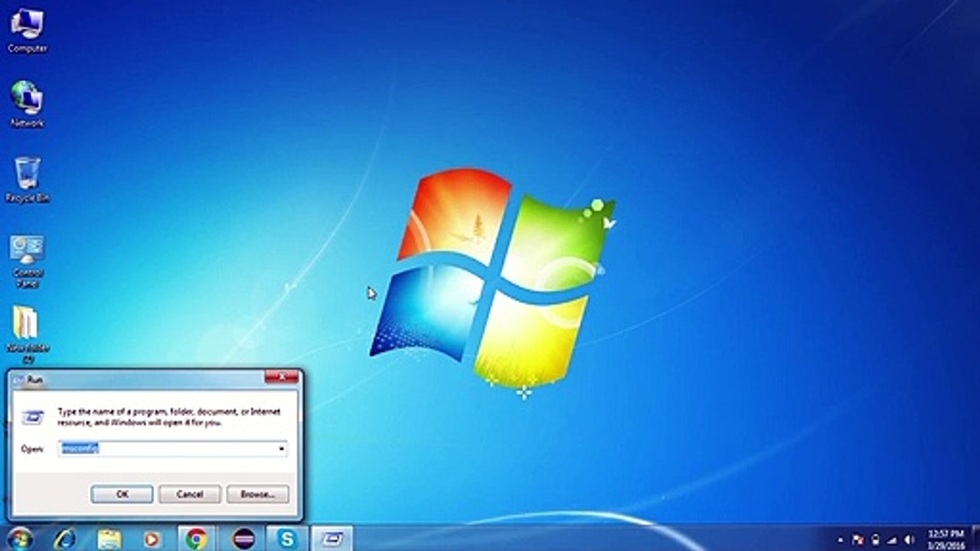
Task: Open the network signal tray icon
Action: (x=893, y=540)
